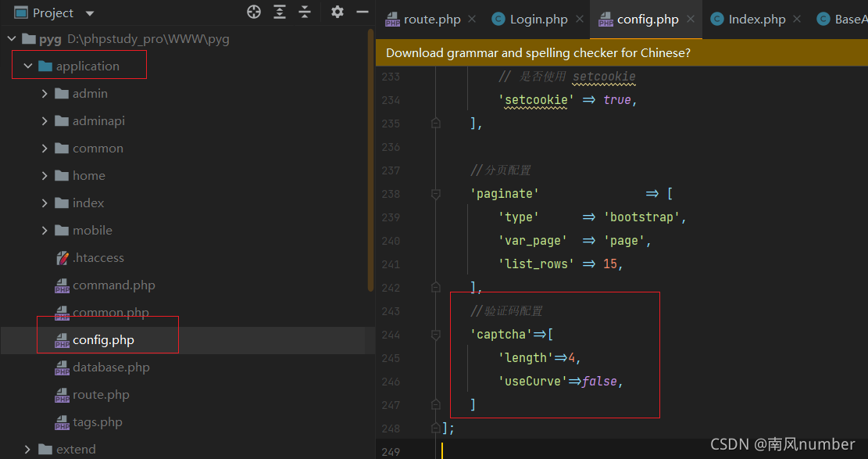Click the 'bootstrap' value on line 239

642,217
